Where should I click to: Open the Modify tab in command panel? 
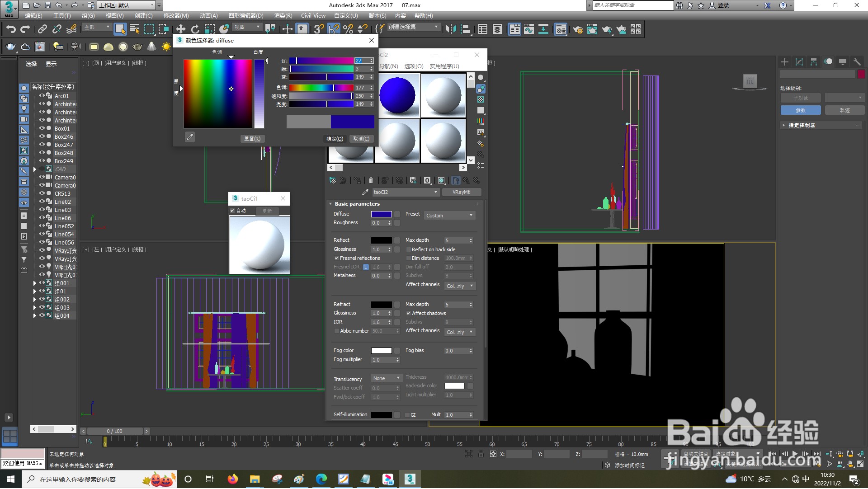[799, 62]
